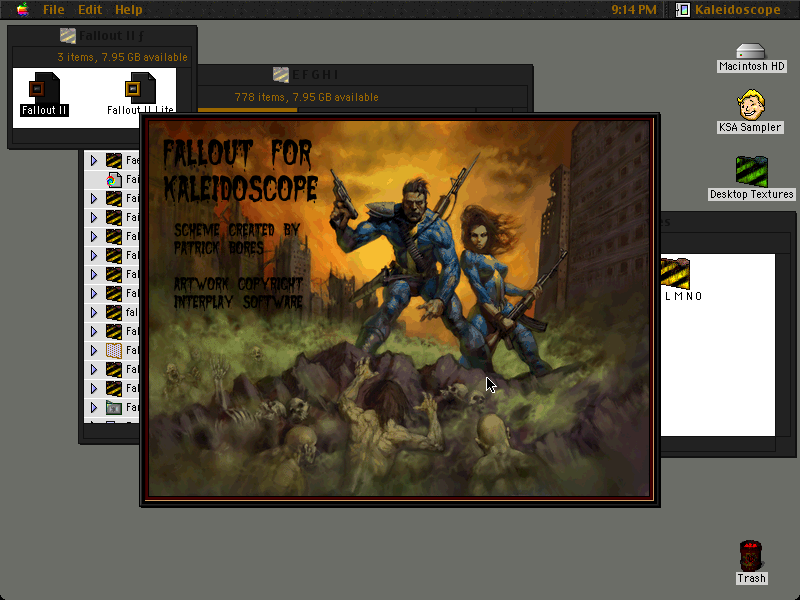Dismiss the Fallout for Kaleidoscope splash image
The height and width of the screenshot is (600, 800).
pos(399,309)
